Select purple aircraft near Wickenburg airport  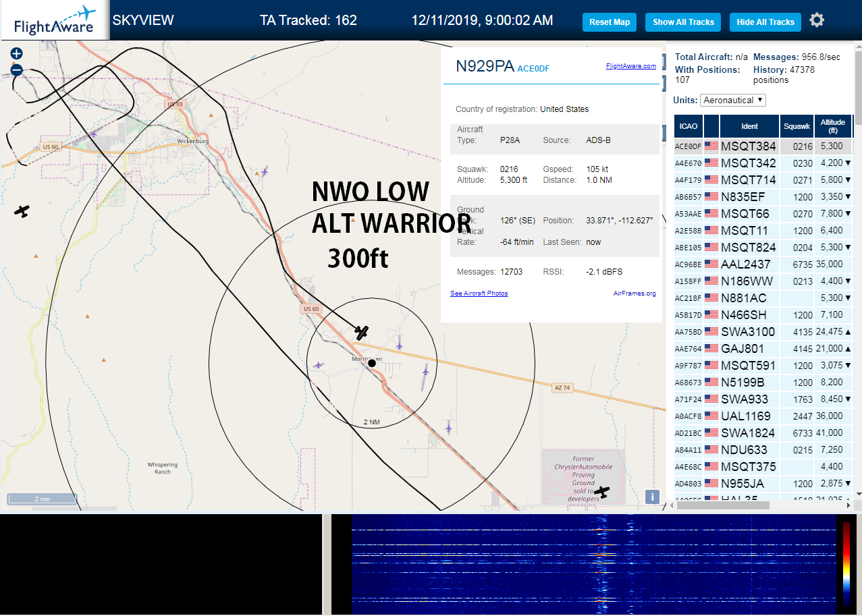[92, 134]
